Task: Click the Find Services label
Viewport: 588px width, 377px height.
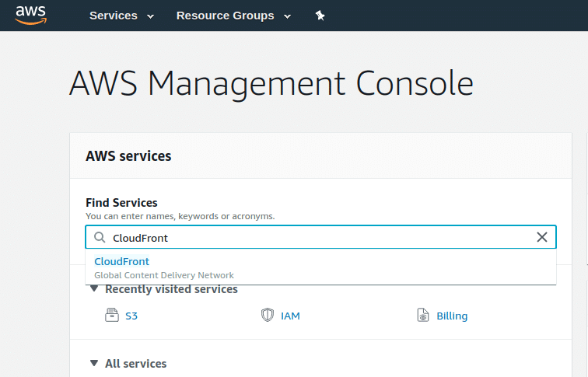Action: [x=121, y=203]
